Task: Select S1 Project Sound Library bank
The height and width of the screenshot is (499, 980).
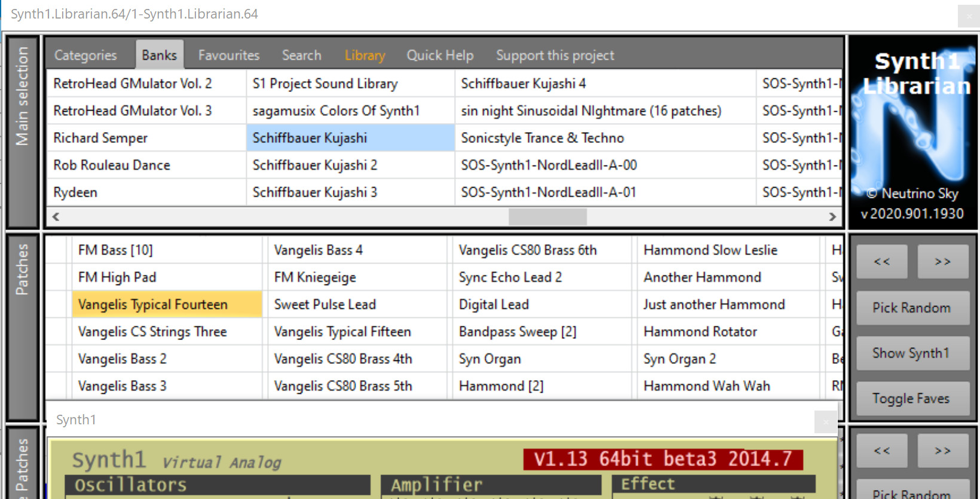Action: (350, 84)
